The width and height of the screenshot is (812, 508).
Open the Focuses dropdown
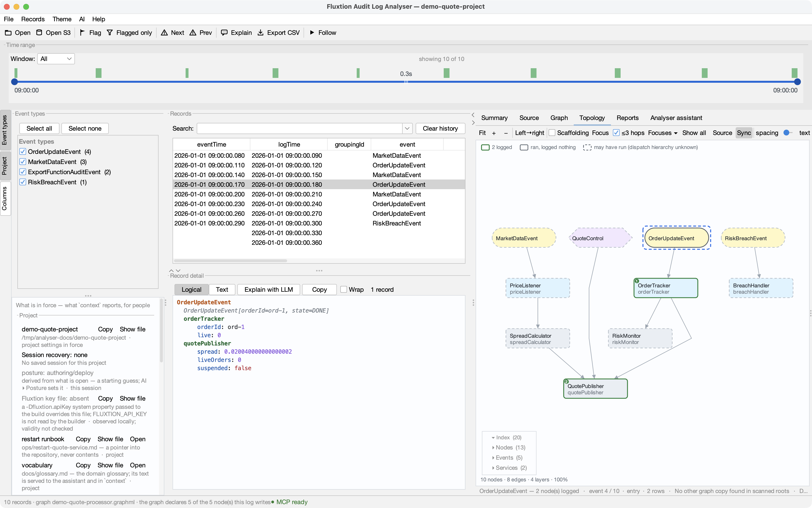[x=662, y=133]
